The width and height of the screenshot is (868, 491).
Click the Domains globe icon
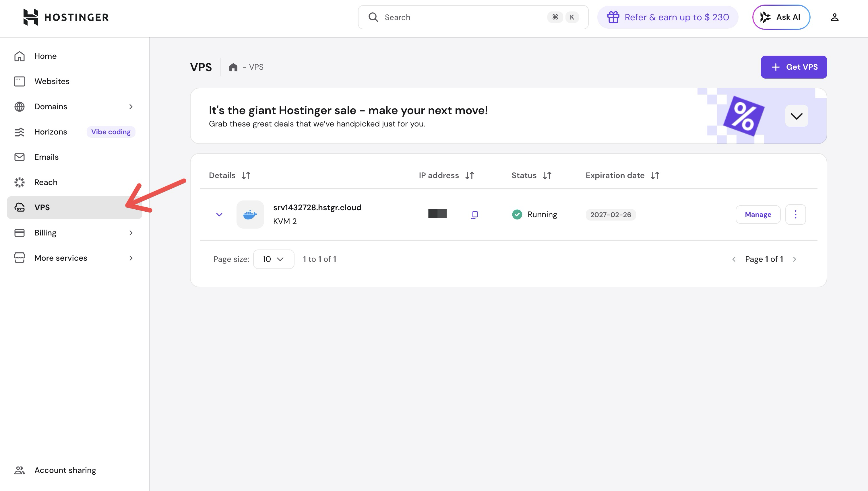(x=20, y=107)
